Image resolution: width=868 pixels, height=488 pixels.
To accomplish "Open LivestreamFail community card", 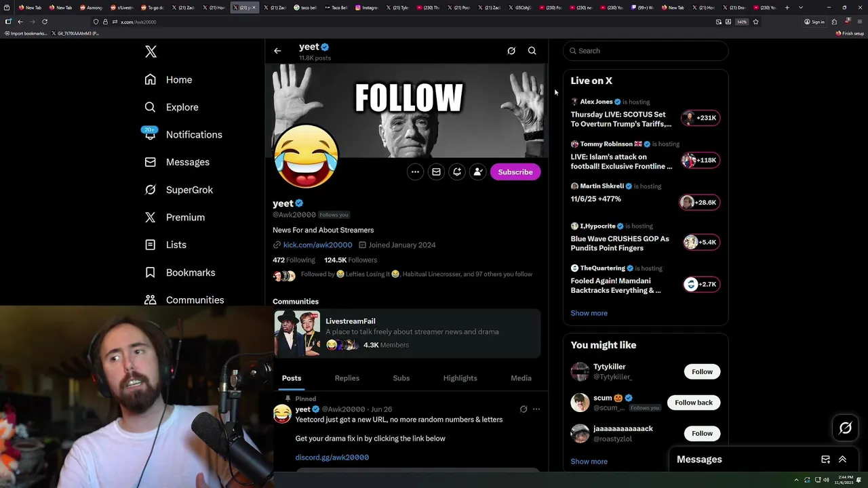I will pos(407,333).
